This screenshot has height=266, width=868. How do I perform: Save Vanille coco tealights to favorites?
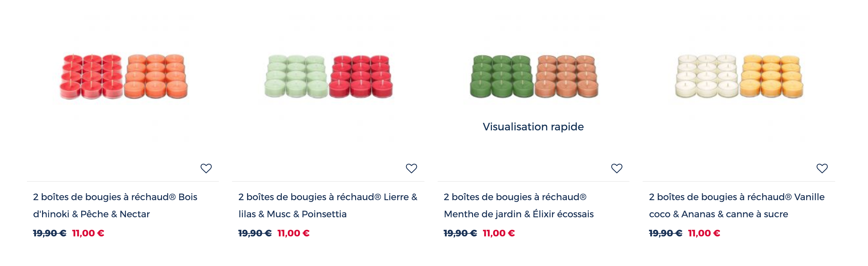click(822, 168)
